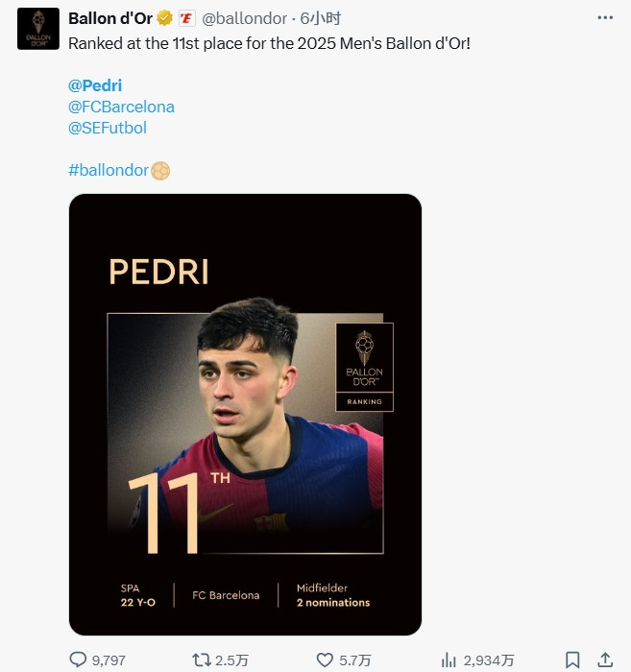This screenshot has height=672, width=631.
Task: Click the 5.7万 likes count
Action: tap(355, 660)
